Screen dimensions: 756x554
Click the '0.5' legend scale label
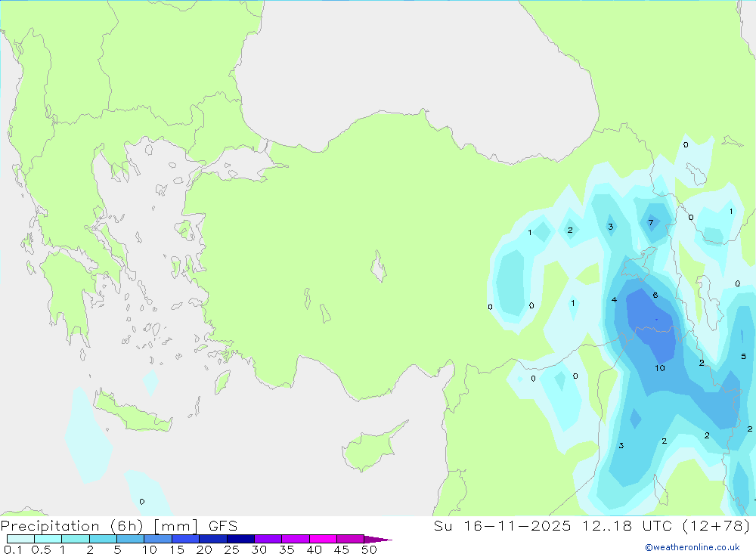click(x=41, y=549)
